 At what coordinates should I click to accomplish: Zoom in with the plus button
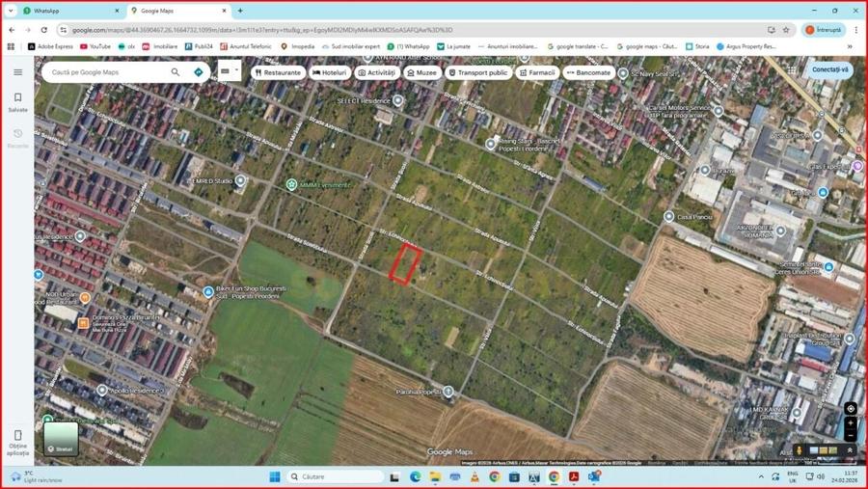tap(850, 423)
